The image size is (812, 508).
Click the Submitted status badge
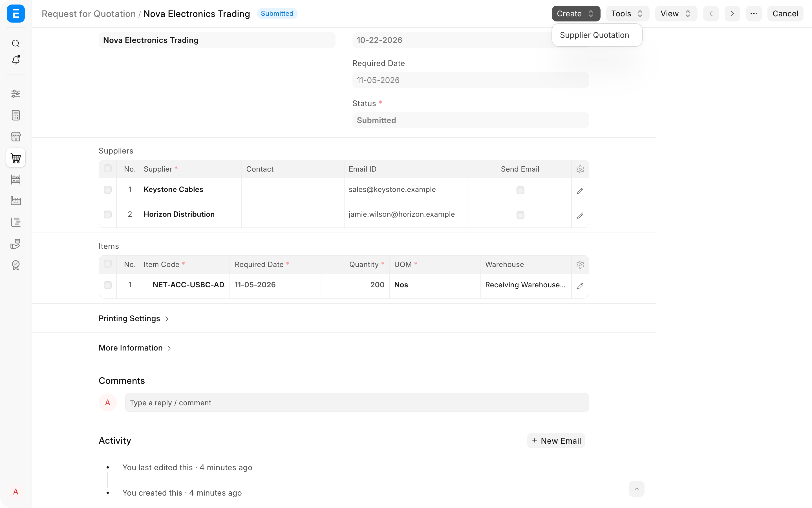coord(277,14)
